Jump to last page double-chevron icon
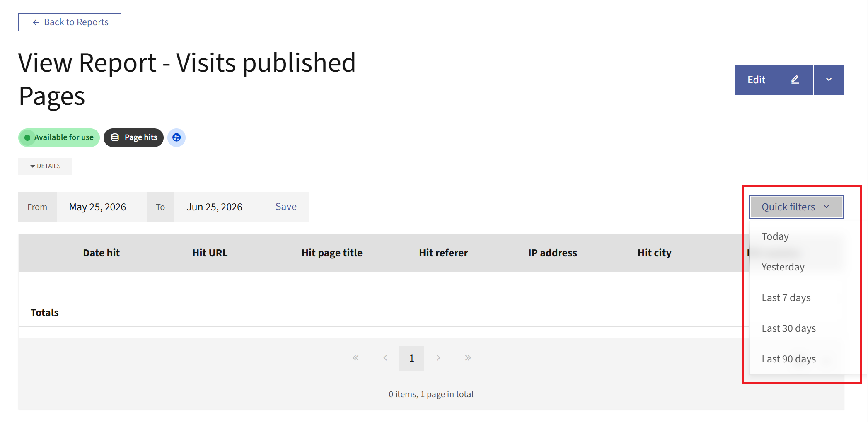The image size is (868, 422). click(x=468, y=358)
